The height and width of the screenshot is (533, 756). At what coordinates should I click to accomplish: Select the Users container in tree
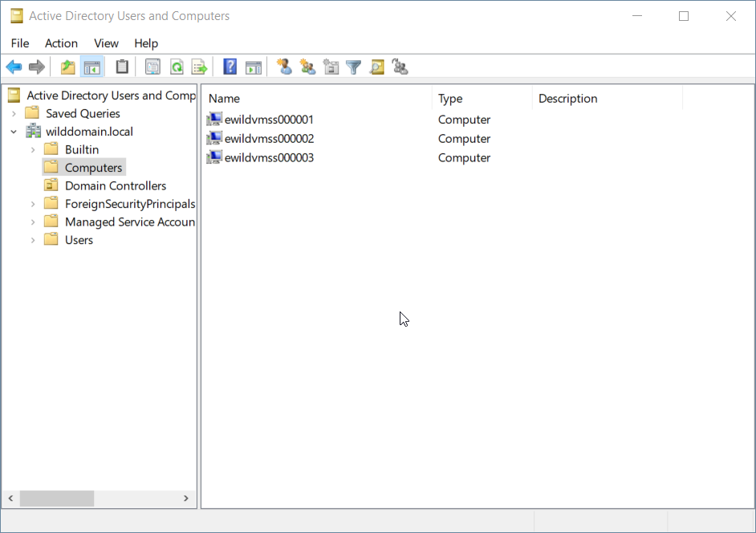click(x=79, y=240)
